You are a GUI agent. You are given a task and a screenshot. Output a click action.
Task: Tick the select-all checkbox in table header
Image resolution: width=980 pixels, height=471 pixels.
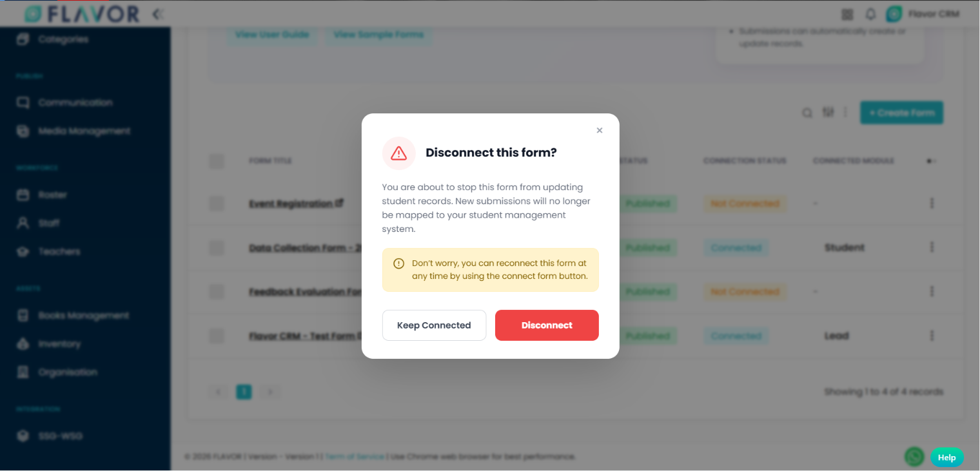(217, 161)
